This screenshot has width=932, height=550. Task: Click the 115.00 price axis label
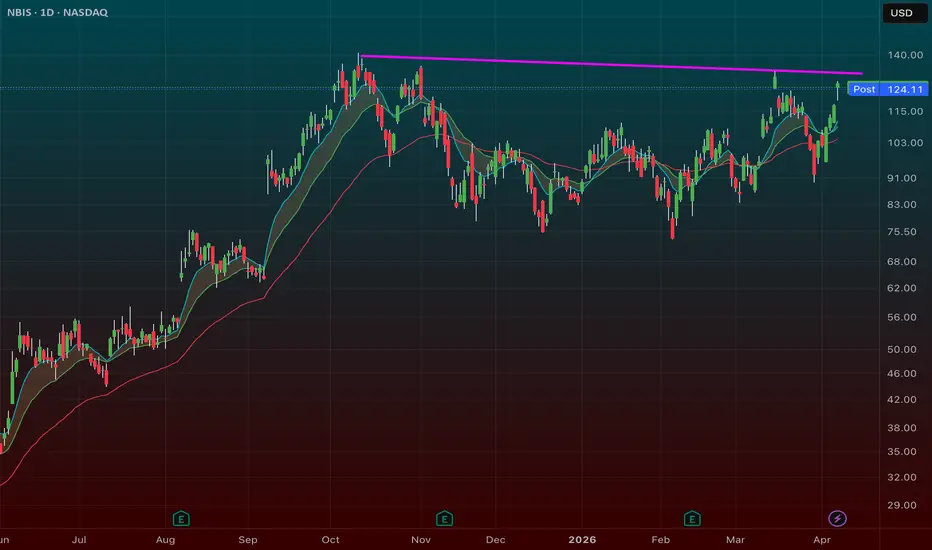(x=905, y=112)
